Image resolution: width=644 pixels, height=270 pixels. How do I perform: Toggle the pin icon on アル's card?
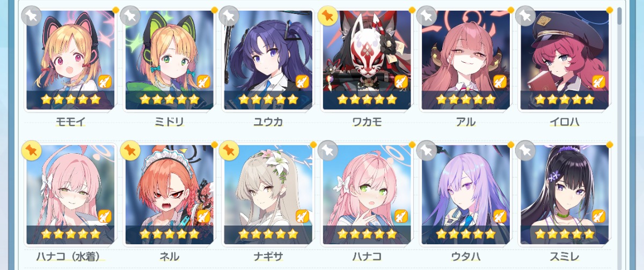(x=426, y=16)
